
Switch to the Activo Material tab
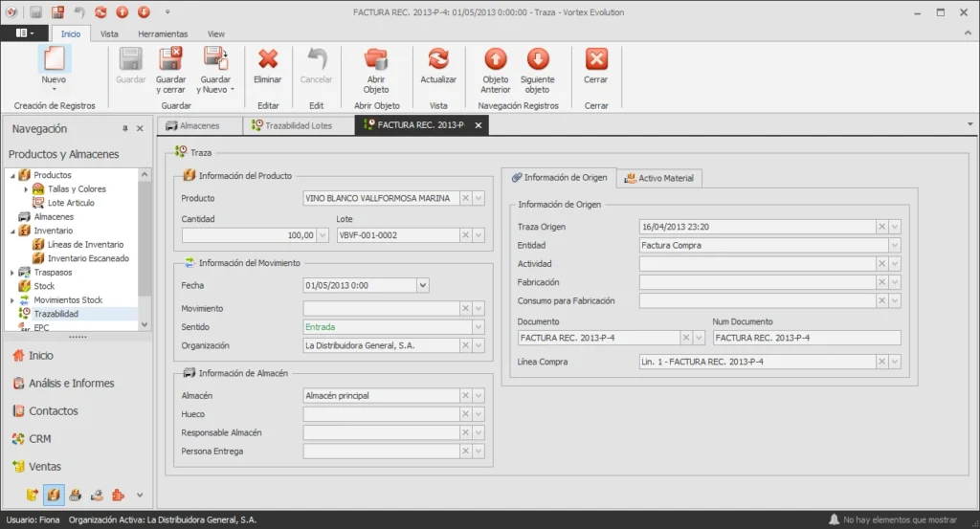[x=659, y=178]
